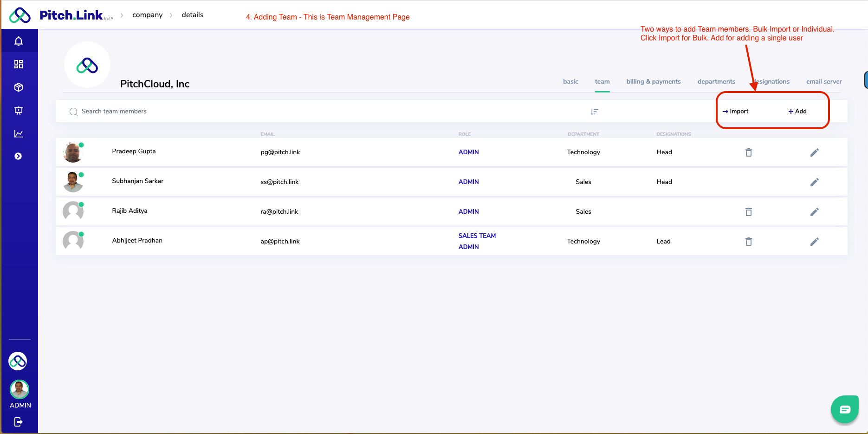Open the package cube icon in sidebar
This screenshot has height=434, width=868.
click(x=19, y=87)
